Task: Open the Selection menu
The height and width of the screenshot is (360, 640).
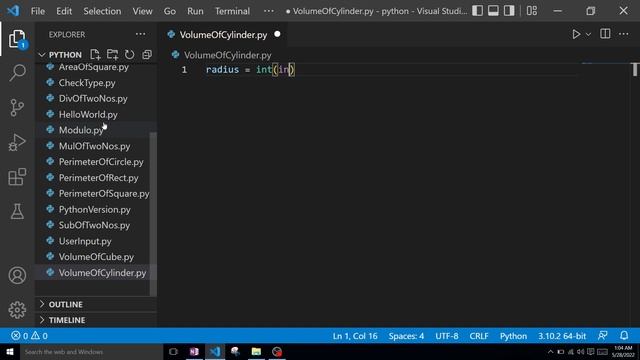Action: click(102, 11)
